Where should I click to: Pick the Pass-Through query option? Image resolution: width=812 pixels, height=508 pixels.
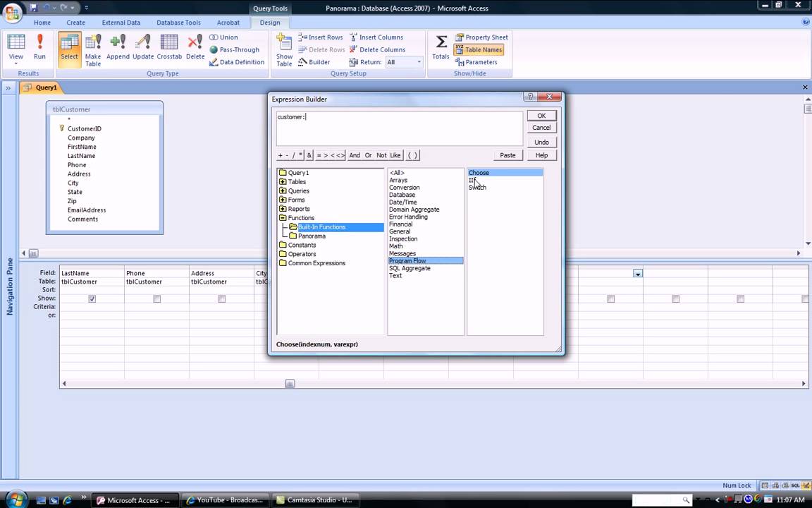(234, 50)
